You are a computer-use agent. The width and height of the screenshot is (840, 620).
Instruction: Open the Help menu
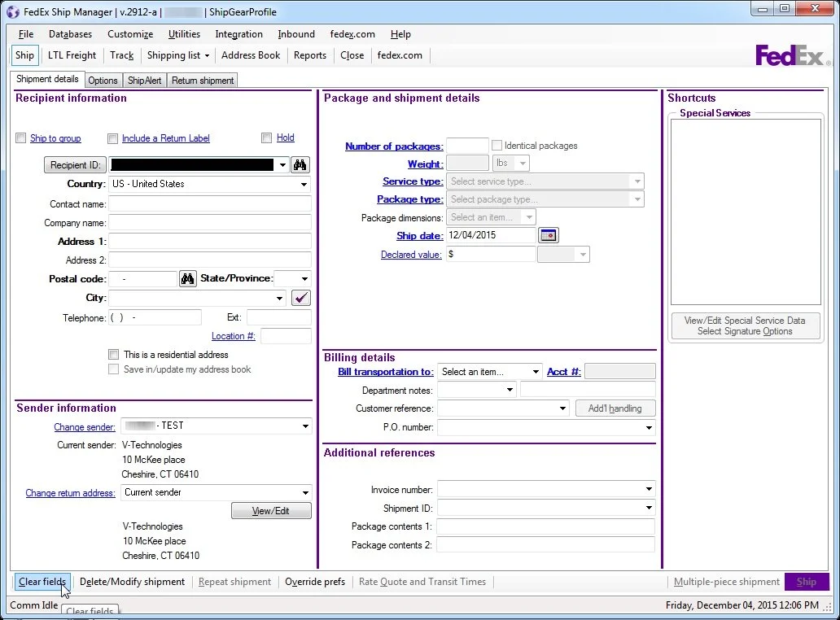click(x=400, y=34)
